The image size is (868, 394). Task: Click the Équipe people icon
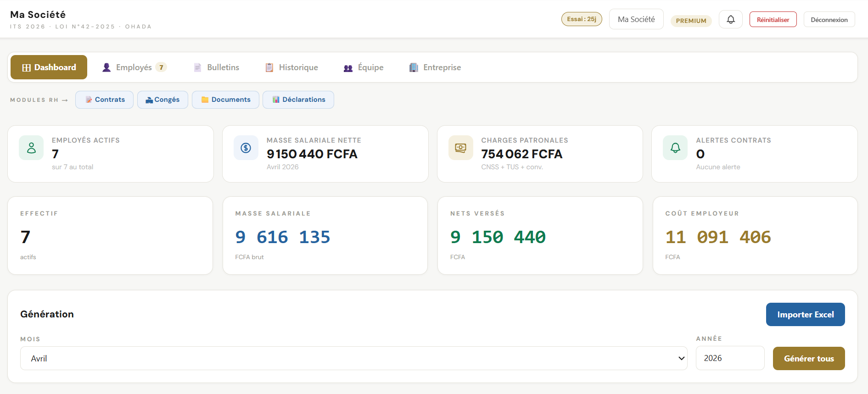[348, 68]
